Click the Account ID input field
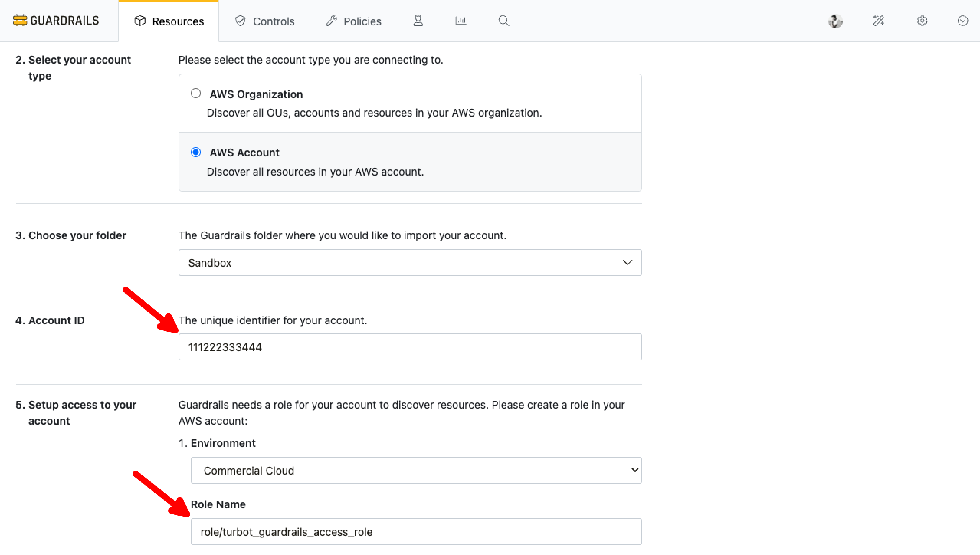The image size is (980, 555). point(410,347)
